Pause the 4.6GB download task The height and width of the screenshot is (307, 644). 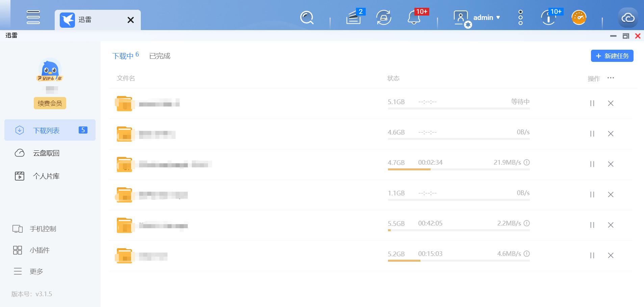(x=592, y=134)
